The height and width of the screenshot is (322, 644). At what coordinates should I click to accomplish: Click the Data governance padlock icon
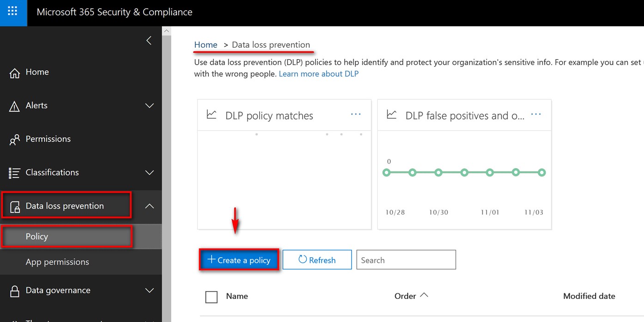(x=15, y=291)
